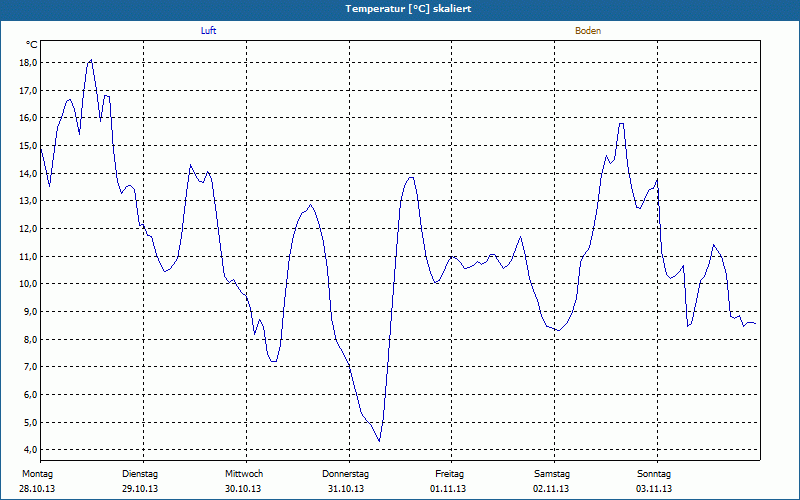
Task: Click the 'Sonntag' day label
Action: (x=654, y=474)
